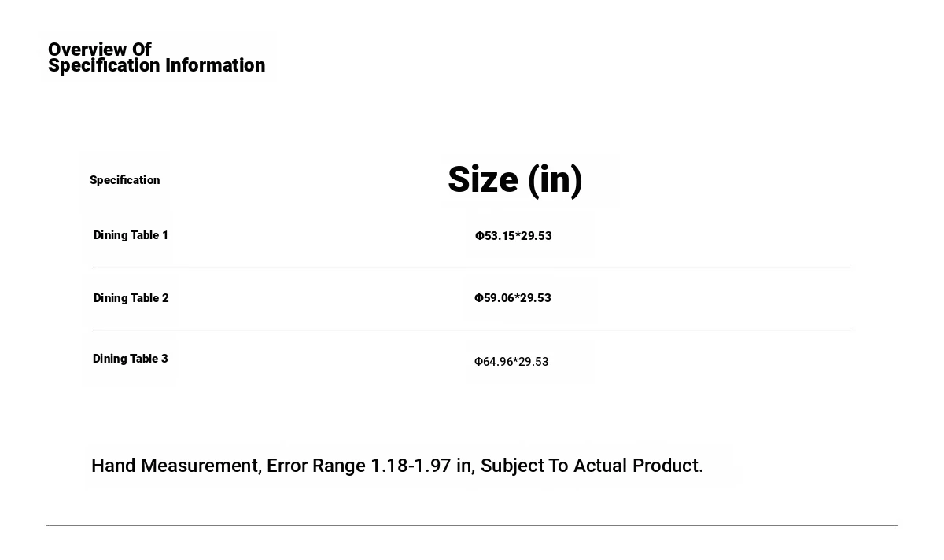Image resolution: width=944 pixels, height=560 pixels.
Task: Select the "Specification" column header
Action: tap(124, 180)
